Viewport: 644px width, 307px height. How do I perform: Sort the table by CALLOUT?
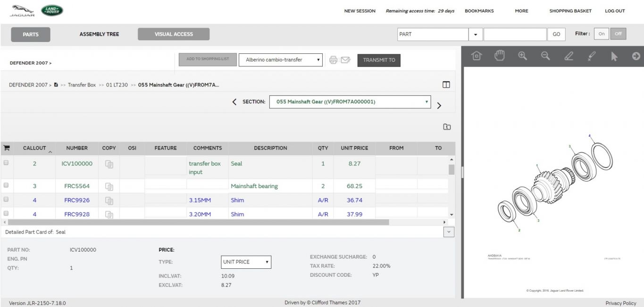34,148
